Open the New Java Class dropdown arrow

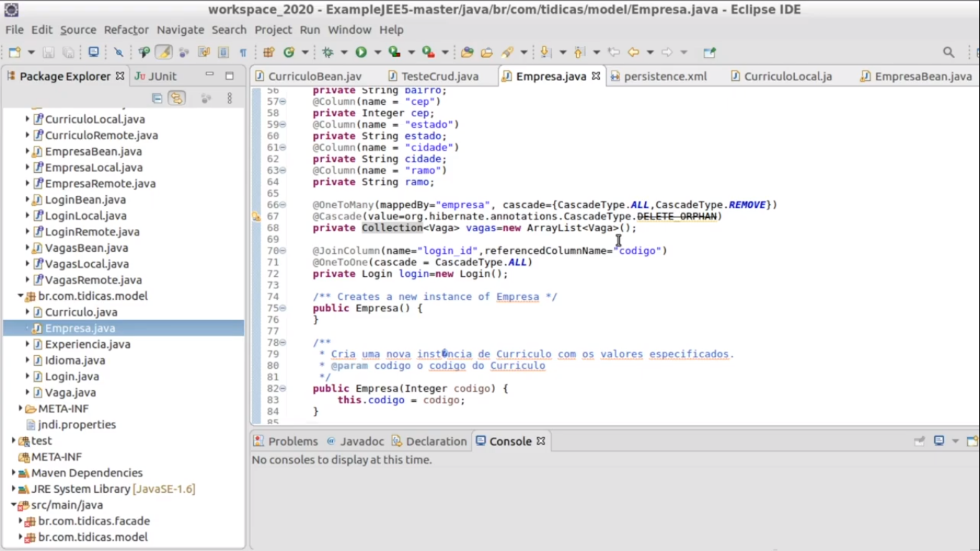[x=305, y=52]
